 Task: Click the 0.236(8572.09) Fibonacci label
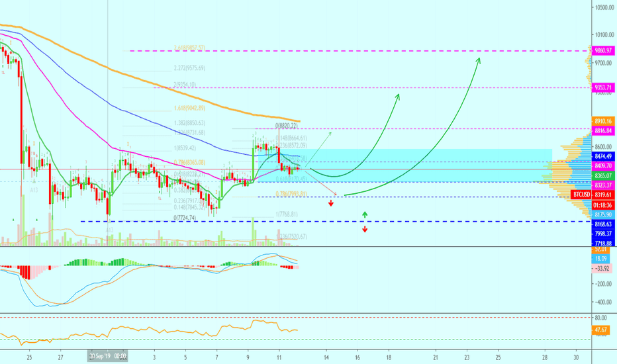click(x=291, y=146)
